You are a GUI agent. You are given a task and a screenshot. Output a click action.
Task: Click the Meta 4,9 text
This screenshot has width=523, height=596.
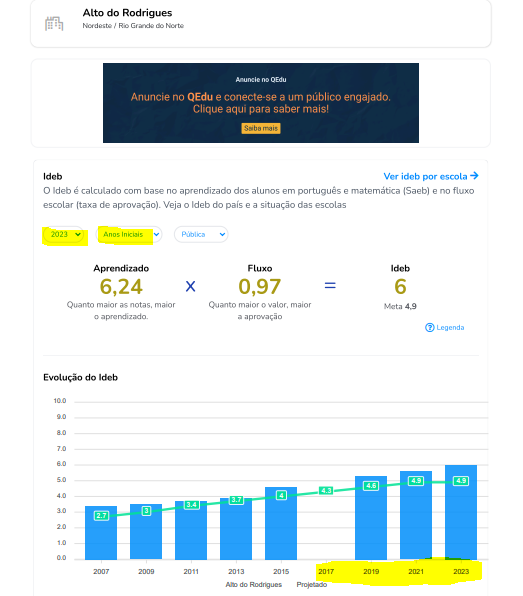(400, 306)
